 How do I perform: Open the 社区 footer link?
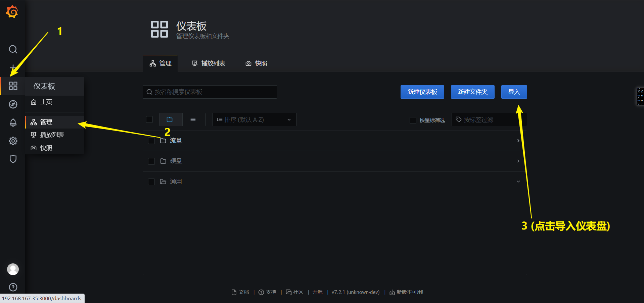click(294, 292)
